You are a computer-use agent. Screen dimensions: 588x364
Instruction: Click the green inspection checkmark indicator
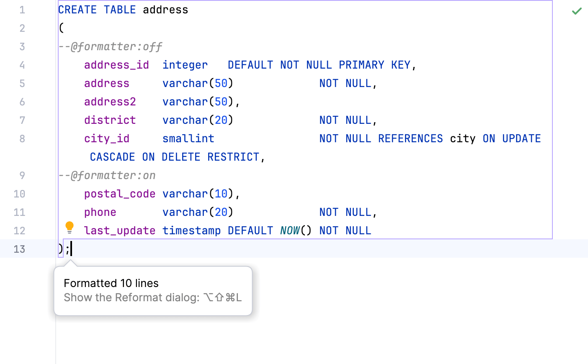click(577, 11)
